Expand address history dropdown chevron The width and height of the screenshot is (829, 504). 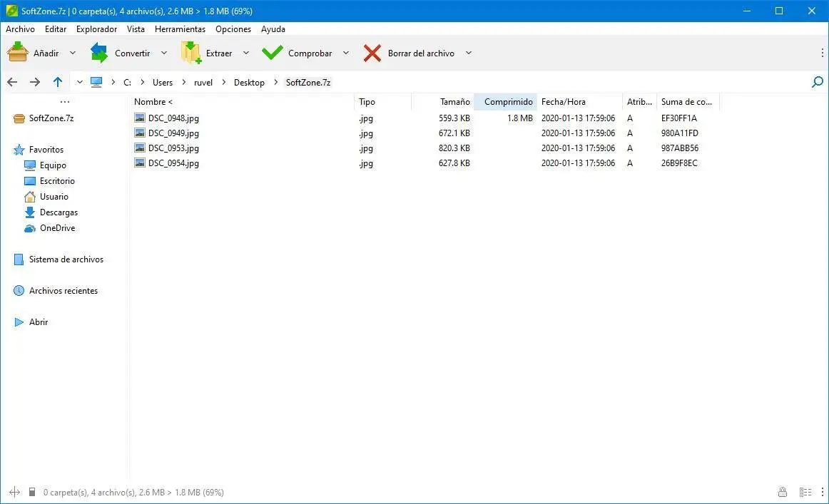[x=79, y=82]
